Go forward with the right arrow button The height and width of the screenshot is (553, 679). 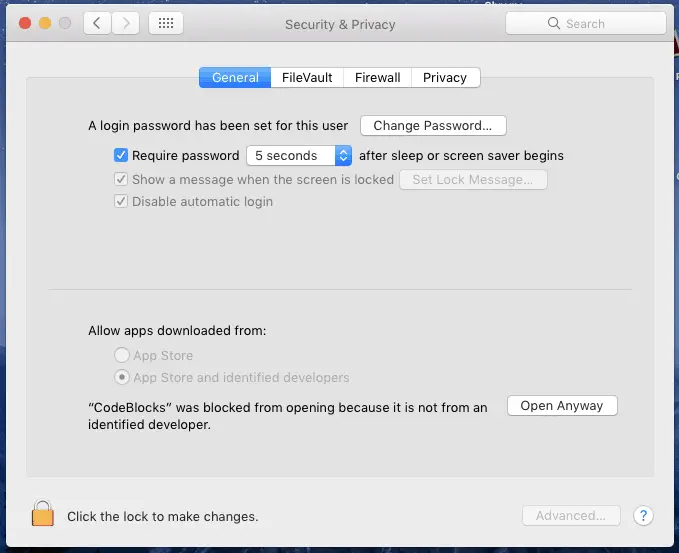(126, 23)
